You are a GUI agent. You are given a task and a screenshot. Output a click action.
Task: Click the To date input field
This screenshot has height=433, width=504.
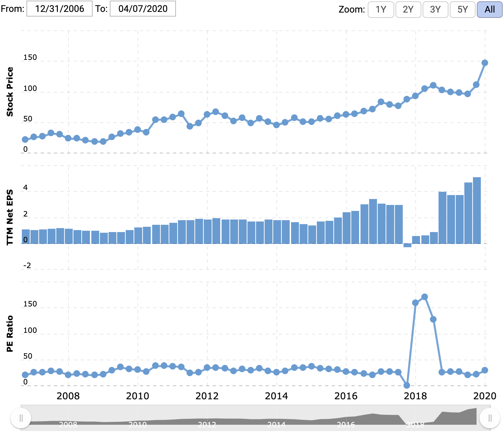tap(143, 9)
